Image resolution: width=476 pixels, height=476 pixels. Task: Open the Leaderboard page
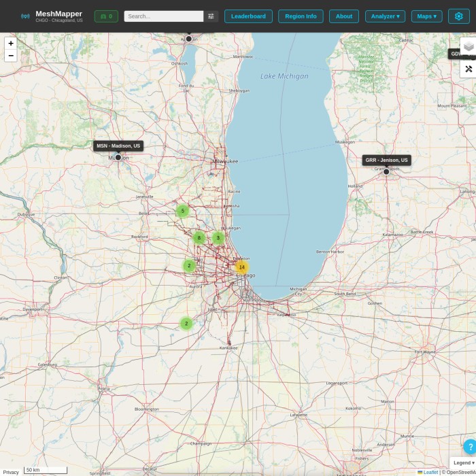[248, 16]
